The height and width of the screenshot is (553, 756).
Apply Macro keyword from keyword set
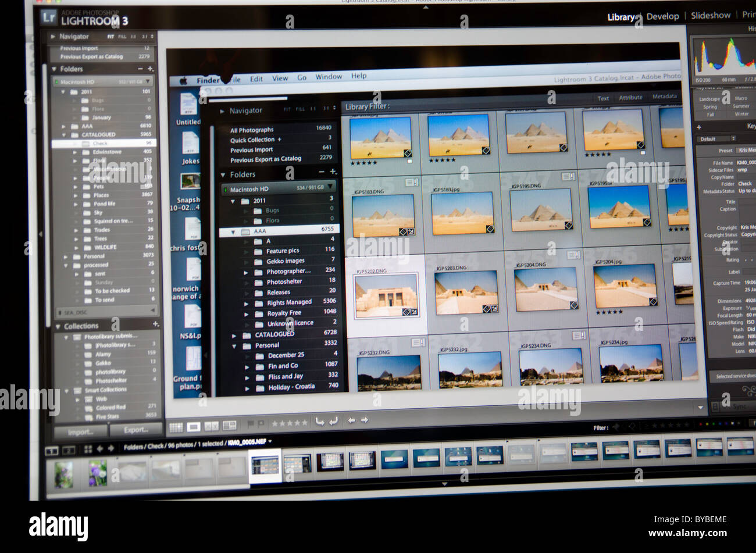coord(741,99)
